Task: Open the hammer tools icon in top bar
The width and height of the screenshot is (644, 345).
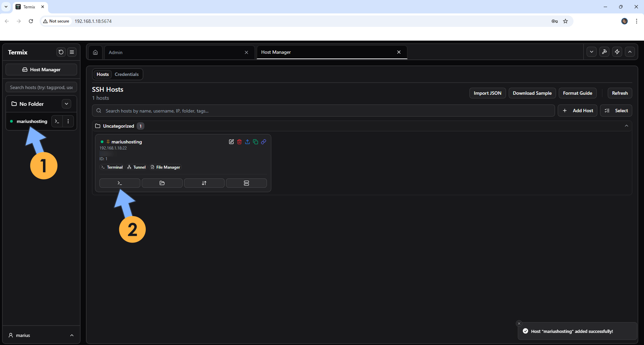Action: 604,52
